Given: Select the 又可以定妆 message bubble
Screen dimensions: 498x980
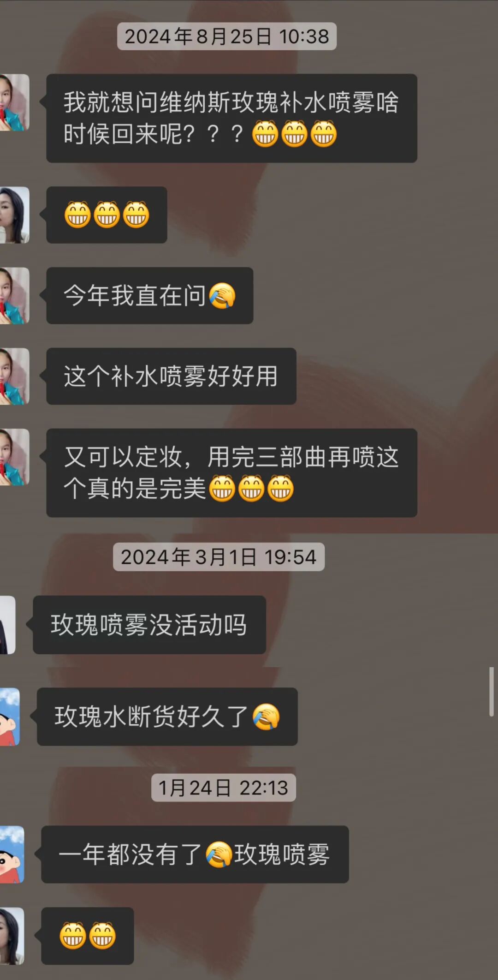Looking at the screenshot, I should pyautogui.click(x=232, y=473).
